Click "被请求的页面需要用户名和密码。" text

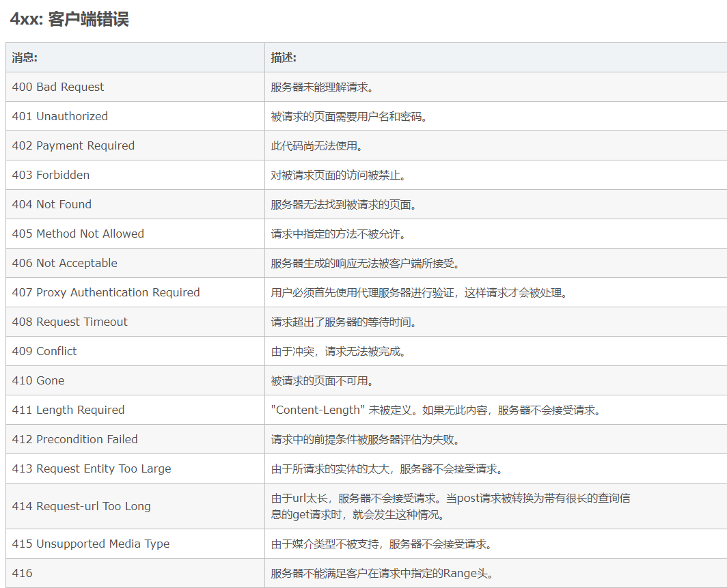349,117
